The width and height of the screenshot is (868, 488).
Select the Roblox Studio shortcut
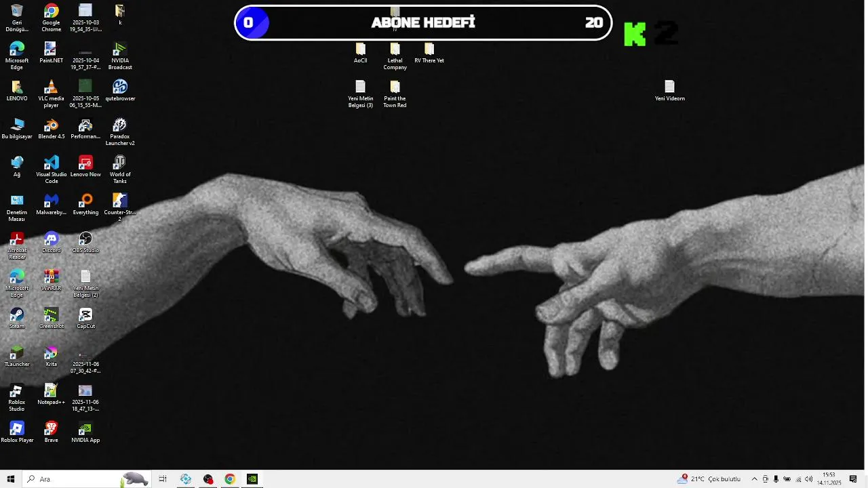click(x=17, y=398)
